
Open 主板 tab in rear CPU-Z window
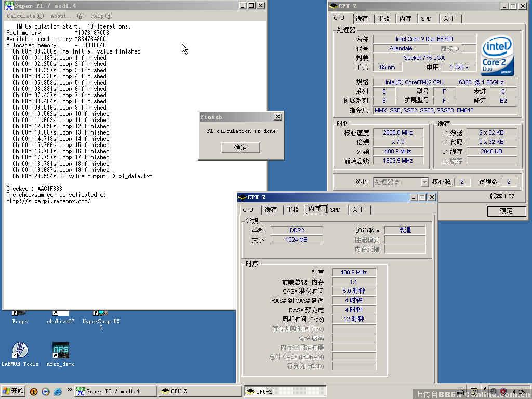(384, 19)
